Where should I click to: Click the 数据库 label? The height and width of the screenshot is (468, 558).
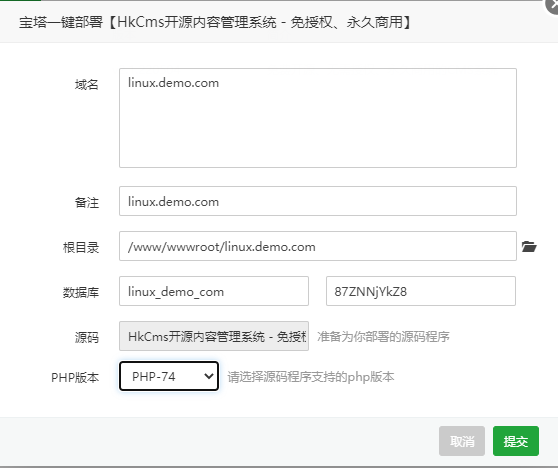[81, 293]
